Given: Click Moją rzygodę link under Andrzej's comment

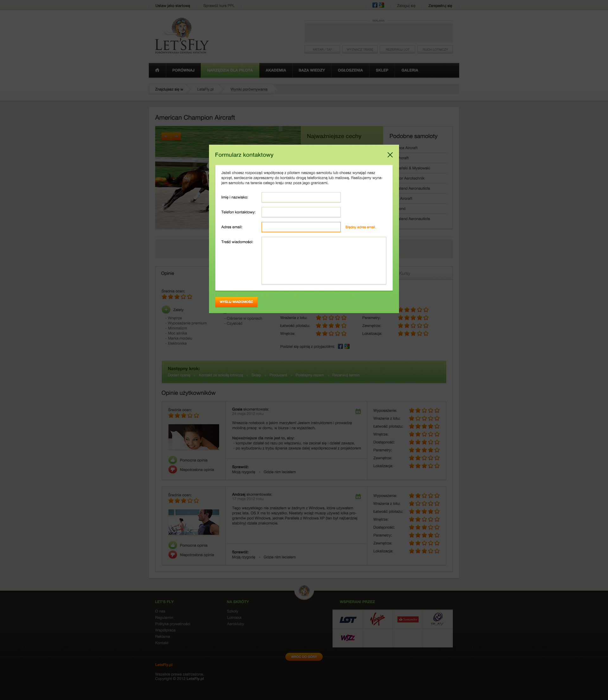Looking at the screenshot, I should (x=244, y=557).
